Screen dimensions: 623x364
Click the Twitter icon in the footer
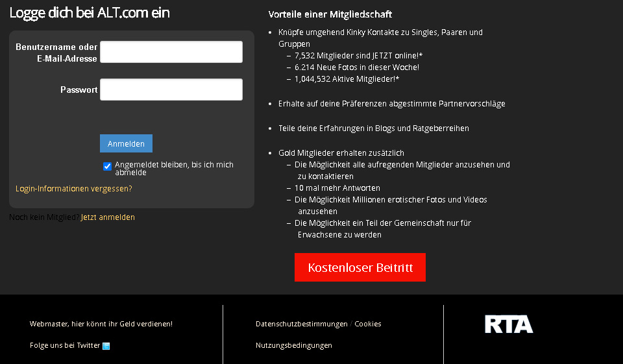[x=106, y=346]
